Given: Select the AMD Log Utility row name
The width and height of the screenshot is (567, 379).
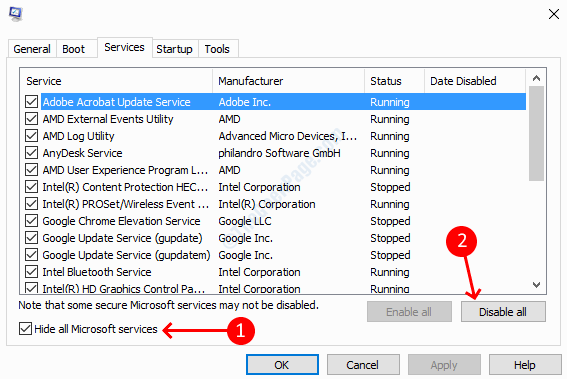Looking at the screenshot, I should click(78, 136).
